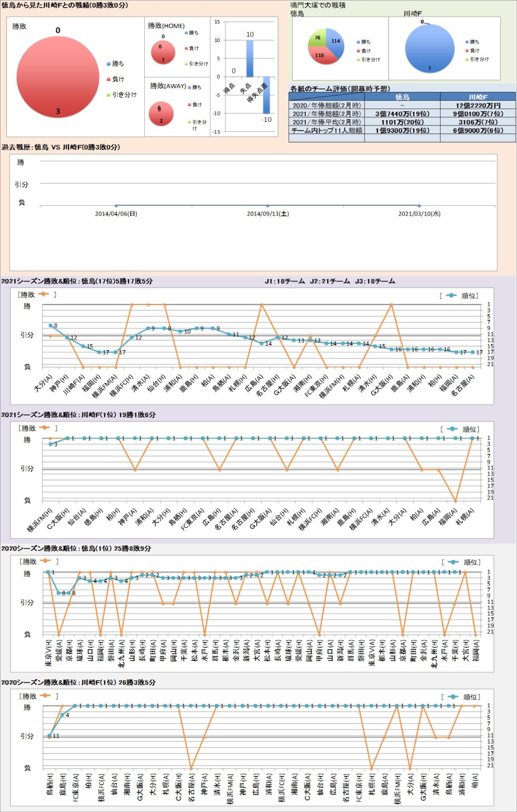Click the teal 順位 legend marker in 2021 川崎F chart
517x812 pixels.
452,429
